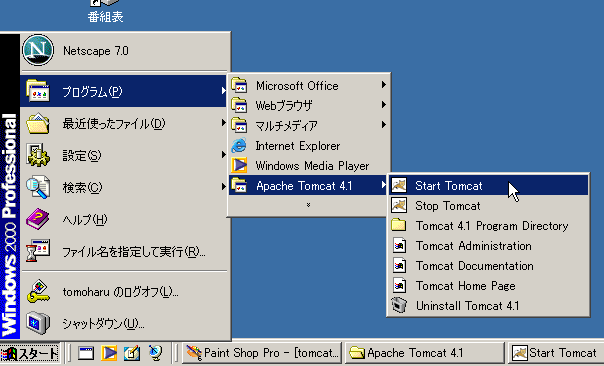
Task: Switch to Paint Shop Pro taskbar button
Action: pos(262,353)
